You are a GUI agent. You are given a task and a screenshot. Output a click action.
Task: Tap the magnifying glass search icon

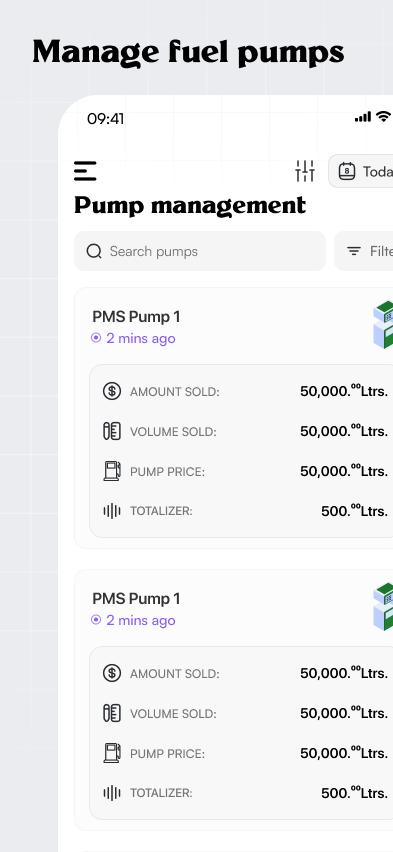point(94,251)
